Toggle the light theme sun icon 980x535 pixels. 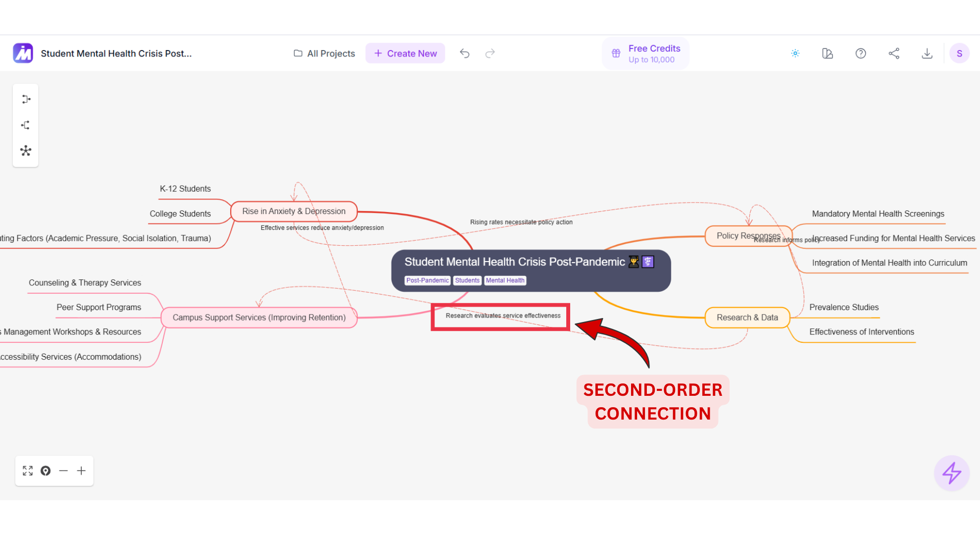795,53
